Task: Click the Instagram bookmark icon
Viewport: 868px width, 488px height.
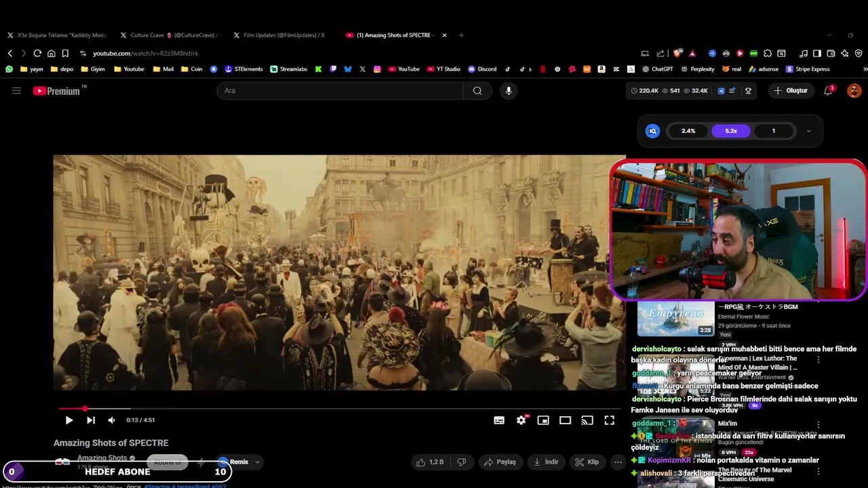Action: click(x=377, y=69)
